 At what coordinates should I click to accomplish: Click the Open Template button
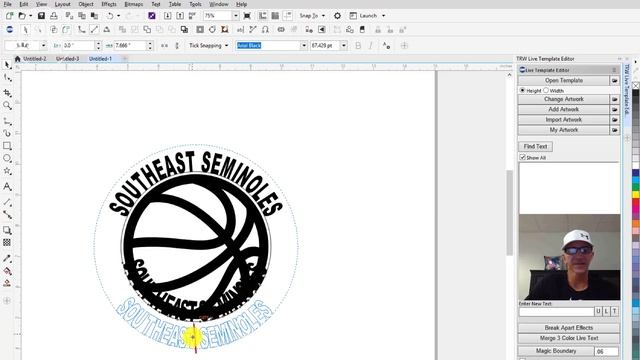[564, 80]
